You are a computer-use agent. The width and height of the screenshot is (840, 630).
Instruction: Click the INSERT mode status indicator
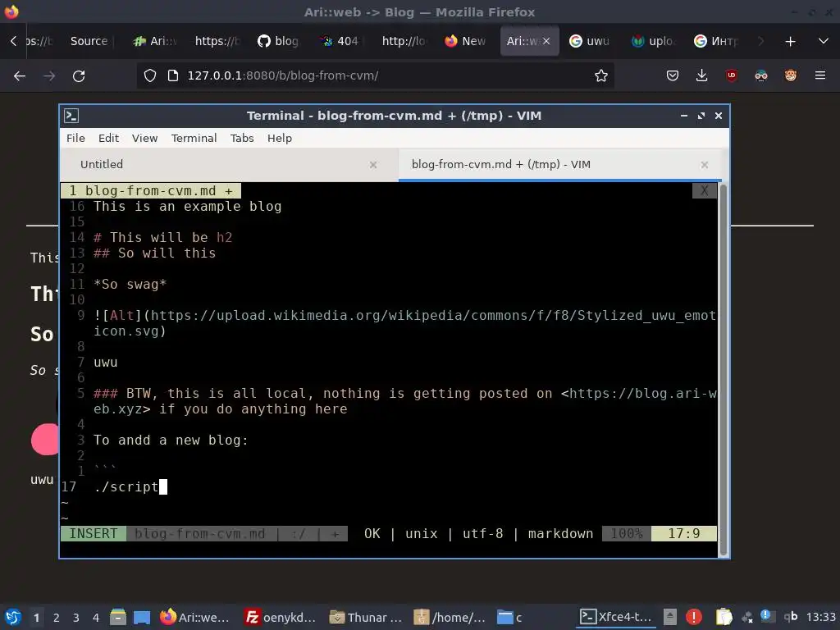(94, 533)
